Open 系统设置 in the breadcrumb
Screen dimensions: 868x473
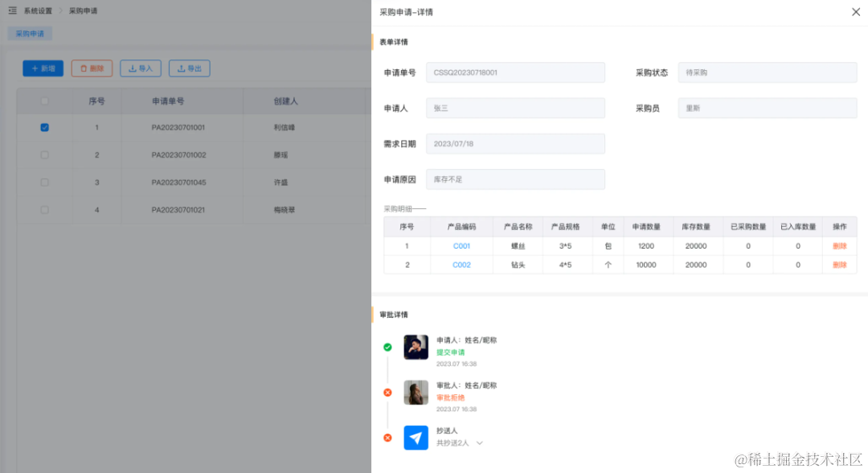38,10
